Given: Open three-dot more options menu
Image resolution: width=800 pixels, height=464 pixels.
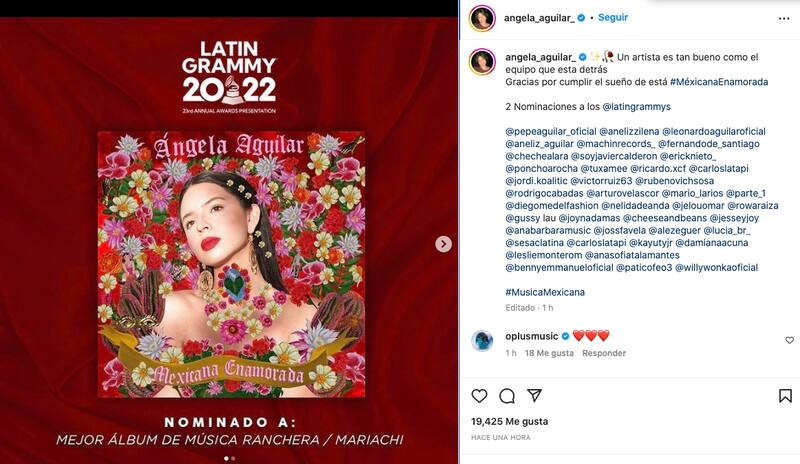Looking at the screenshot, I should click(784, 18).
